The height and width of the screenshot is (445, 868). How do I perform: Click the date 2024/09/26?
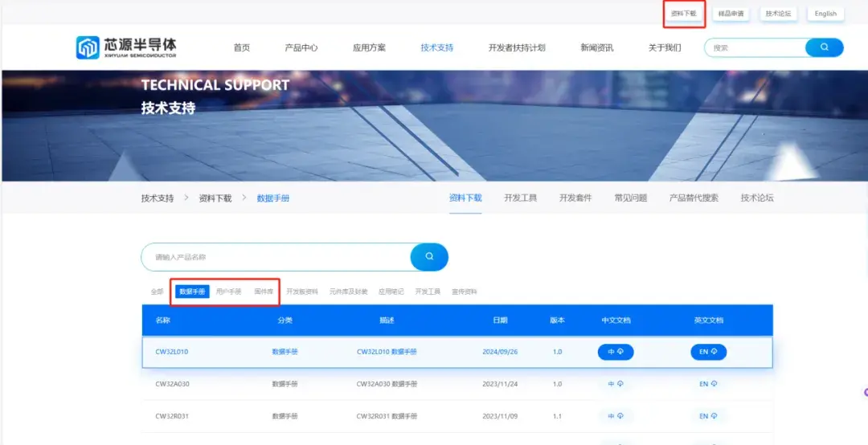(500, 352)
